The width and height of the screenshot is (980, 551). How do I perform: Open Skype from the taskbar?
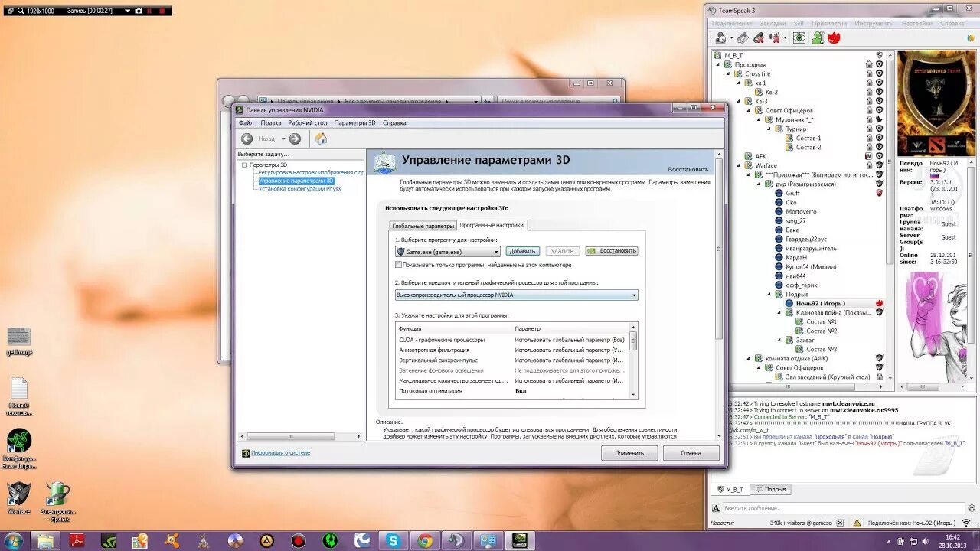[394, 540]
